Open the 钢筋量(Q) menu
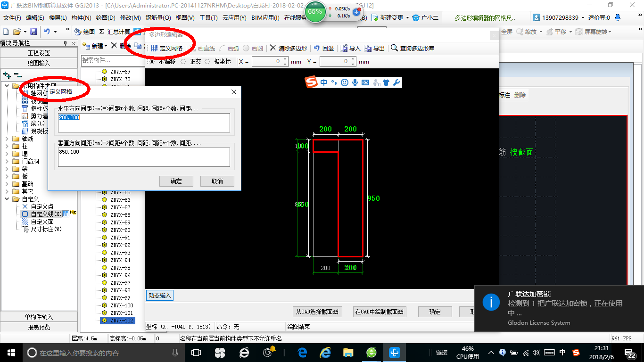This screenshot has width=644, height=362. (x=158, y=18)
